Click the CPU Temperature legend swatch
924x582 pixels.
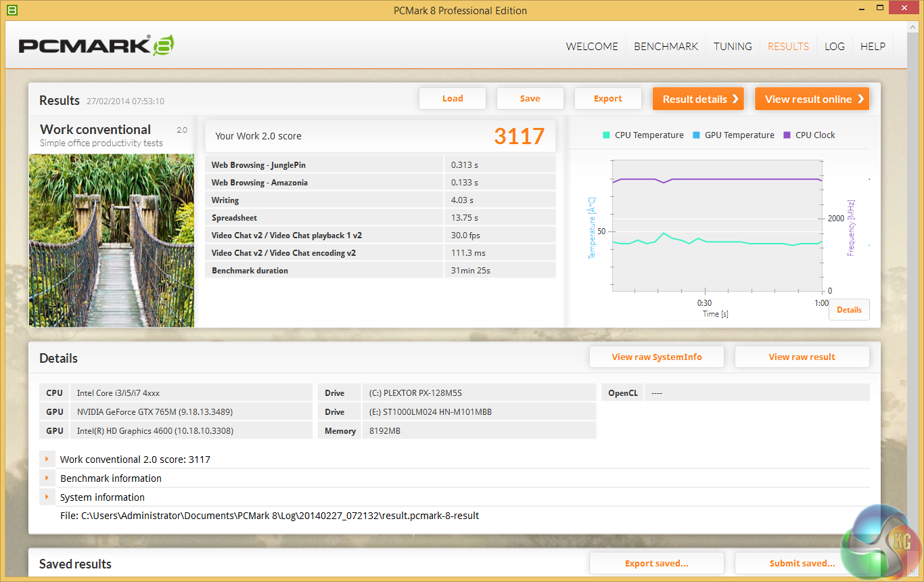[606, 135]
